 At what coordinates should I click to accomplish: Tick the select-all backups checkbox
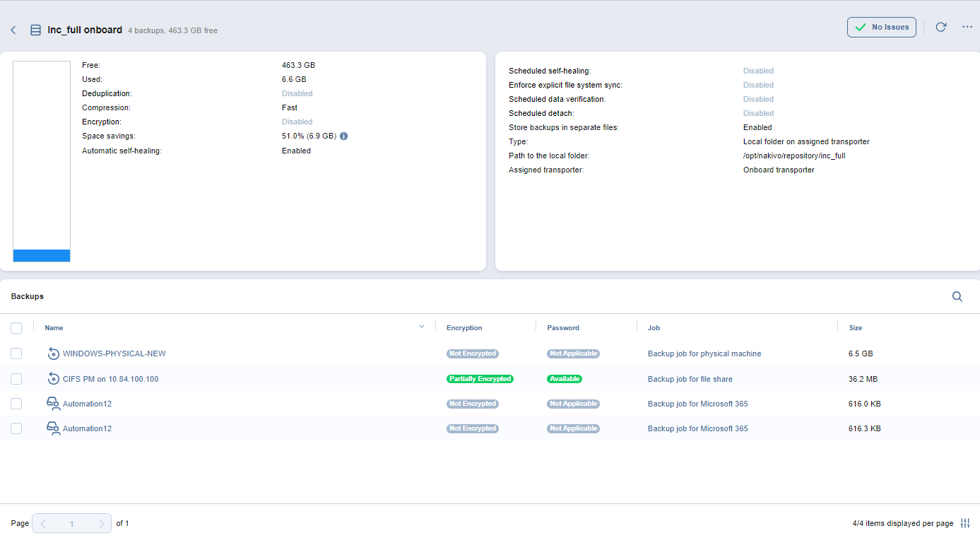16,328
